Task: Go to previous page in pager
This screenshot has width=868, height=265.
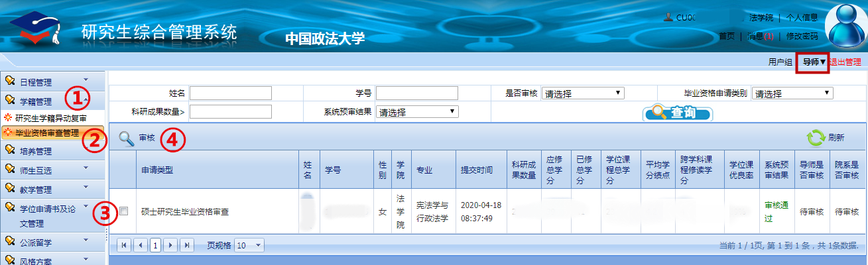Action: point(139,245)
